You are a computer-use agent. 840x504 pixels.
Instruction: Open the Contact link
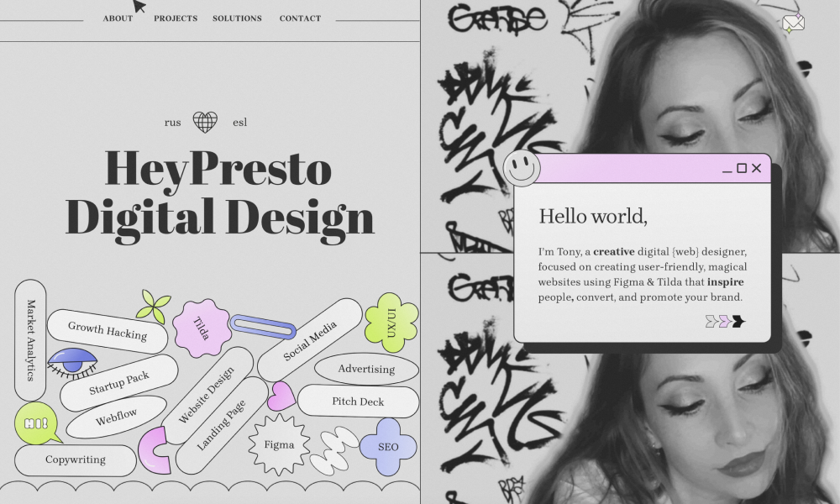click(x=300, y=18)
